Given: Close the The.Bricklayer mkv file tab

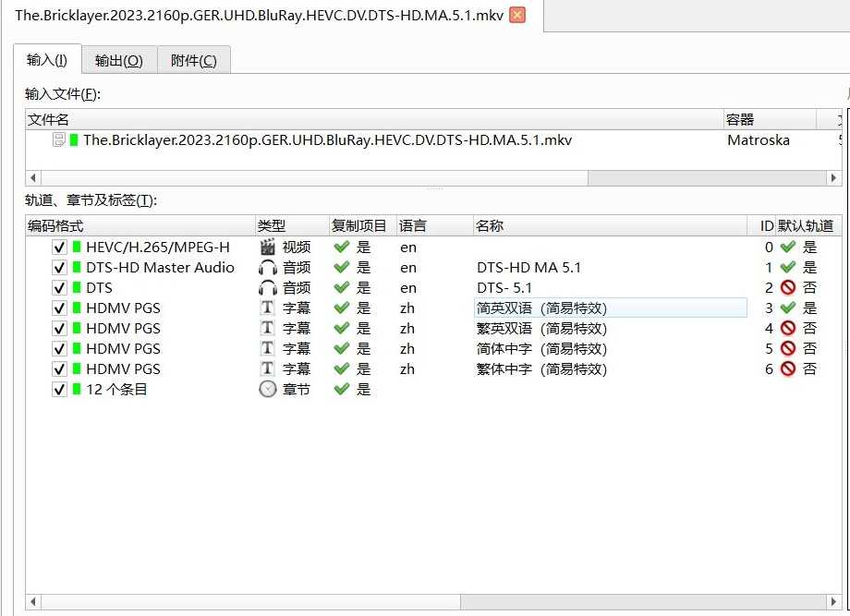Looking at the screenshot, I should [517, 15].
